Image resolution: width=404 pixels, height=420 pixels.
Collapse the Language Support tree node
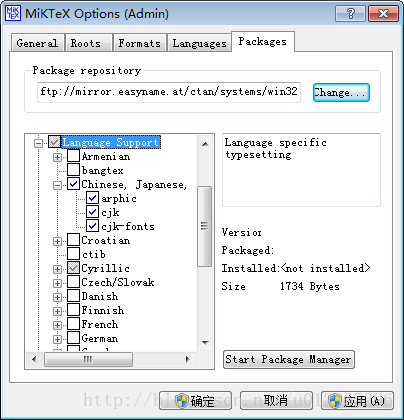tap(39, 143)
